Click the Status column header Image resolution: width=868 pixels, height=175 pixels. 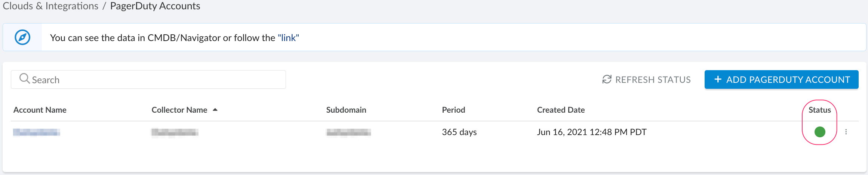[819, 110]
